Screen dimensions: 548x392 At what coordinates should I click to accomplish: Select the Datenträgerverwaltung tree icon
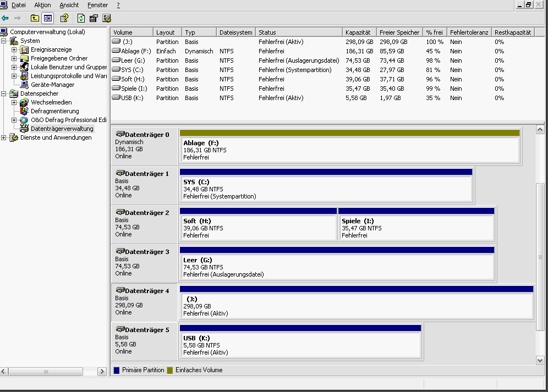(x=24, y=129)
